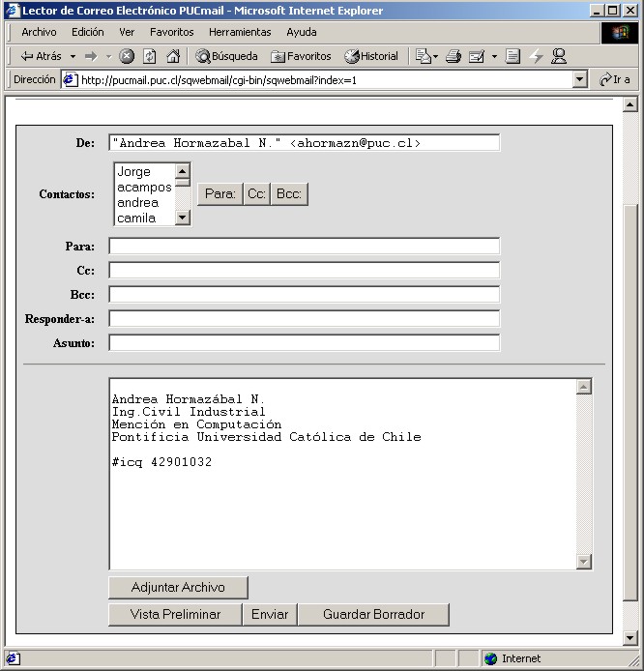Stop page loading with the Stop icon
644x671 pixels.
(127, 56)
